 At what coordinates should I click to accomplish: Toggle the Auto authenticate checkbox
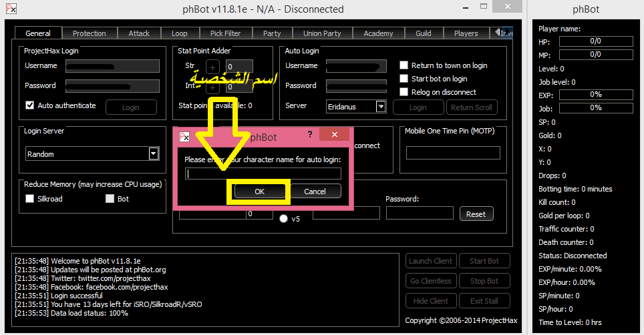coord(29,105)
